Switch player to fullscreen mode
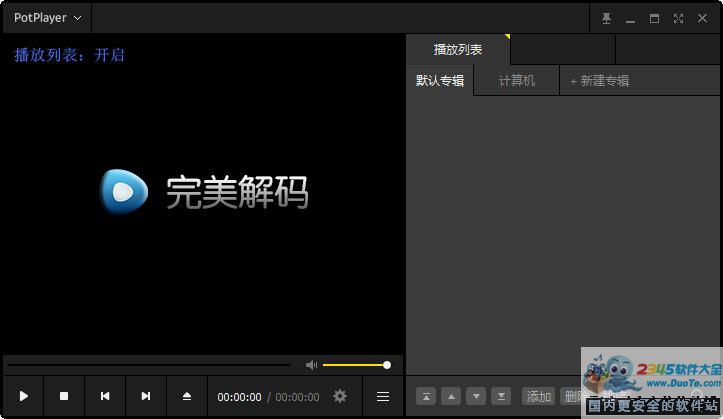 click(x=678, y=18)
